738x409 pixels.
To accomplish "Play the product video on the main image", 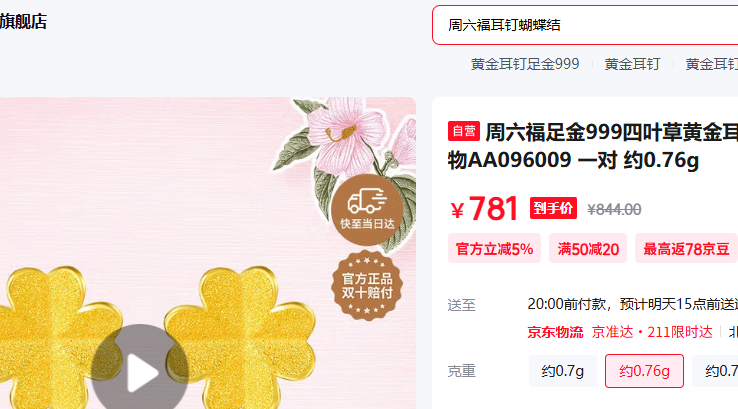I will pos(140,372).
